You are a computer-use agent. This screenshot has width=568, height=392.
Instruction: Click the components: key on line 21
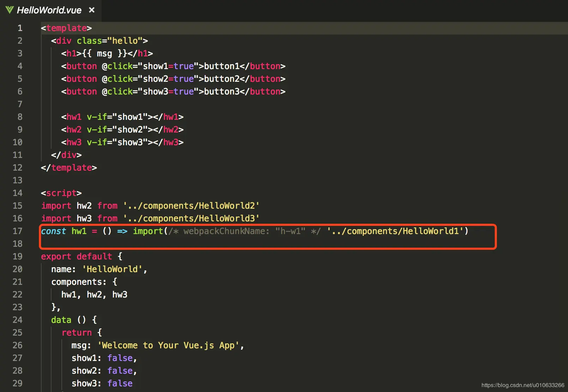79,282
